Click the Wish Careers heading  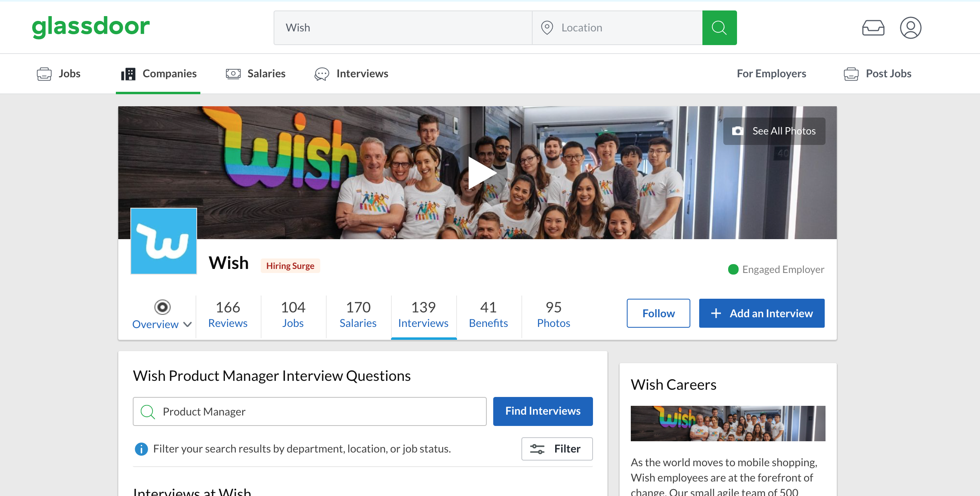coord(673,385)
